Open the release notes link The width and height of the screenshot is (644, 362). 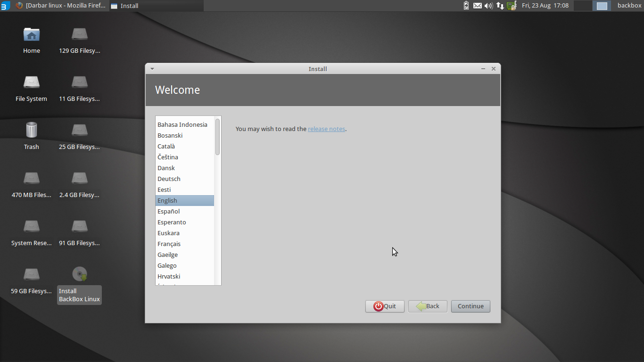click(x=327, y=129)
